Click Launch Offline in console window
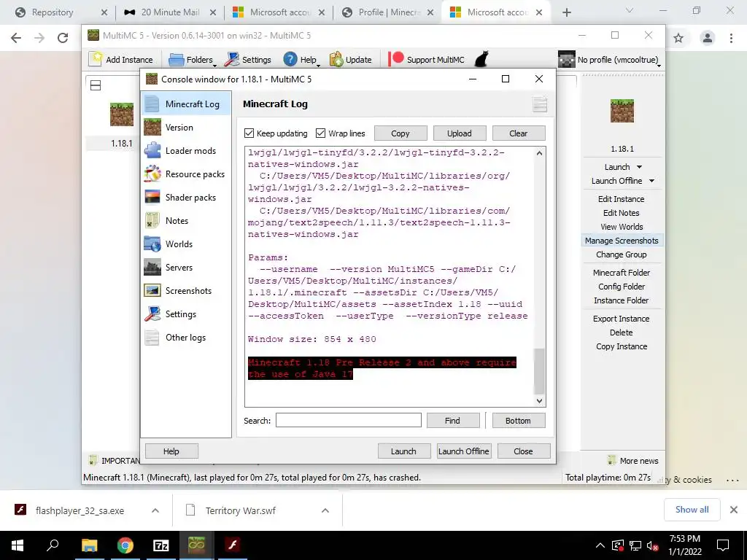This screenshot has width=747, height=560. pyautogui.click(x=463, y=451)
